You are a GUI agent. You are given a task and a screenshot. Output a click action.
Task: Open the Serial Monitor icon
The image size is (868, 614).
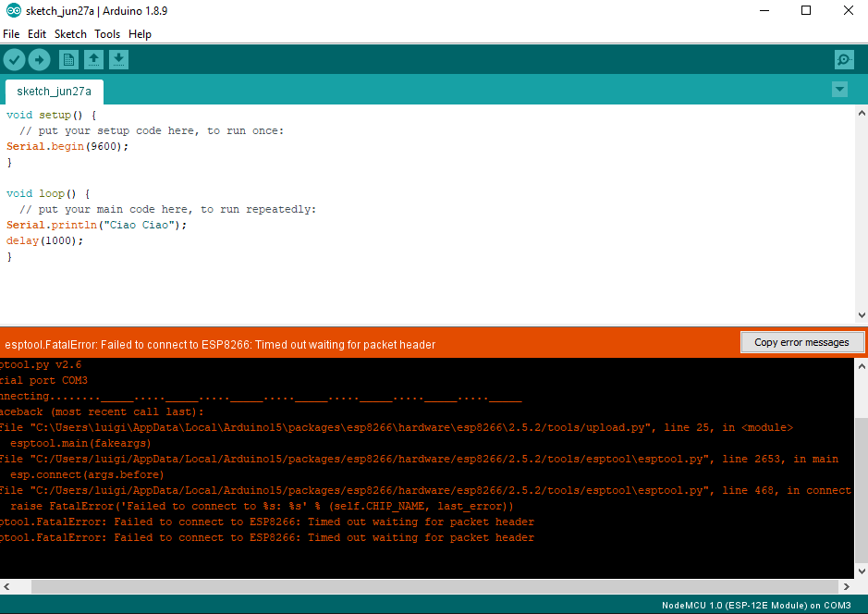(x=843, y=59)
